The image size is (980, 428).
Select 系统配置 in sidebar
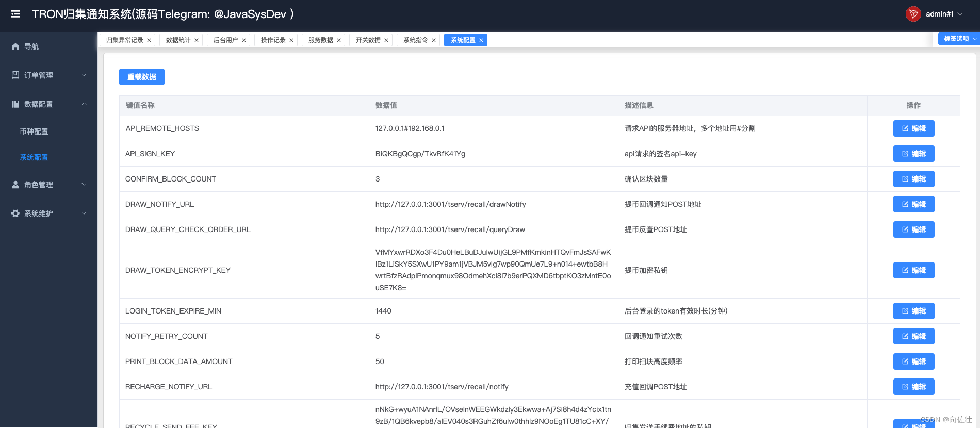(34, 157)
